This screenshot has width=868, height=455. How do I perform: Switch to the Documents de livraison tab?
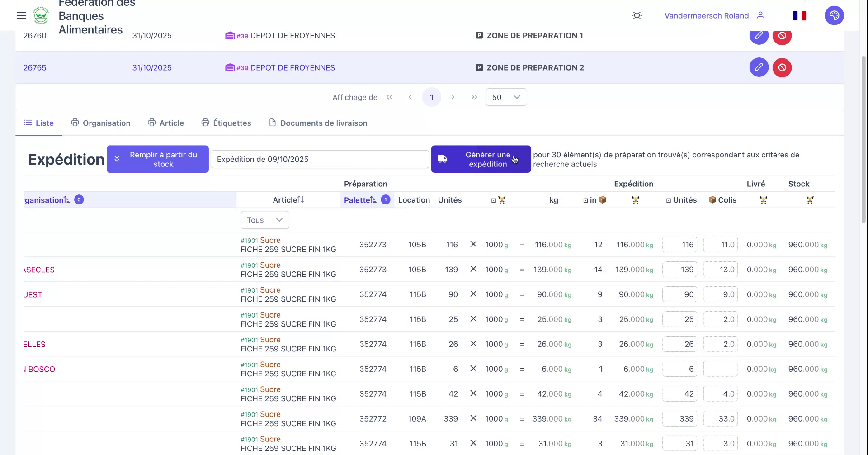(x=318, y=123)
